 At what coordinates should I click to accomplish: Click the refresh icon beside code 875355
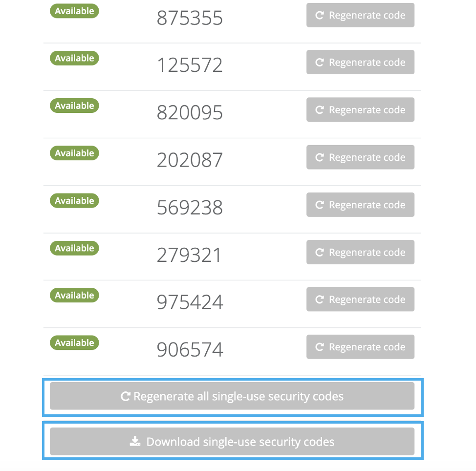pos(320,16)
